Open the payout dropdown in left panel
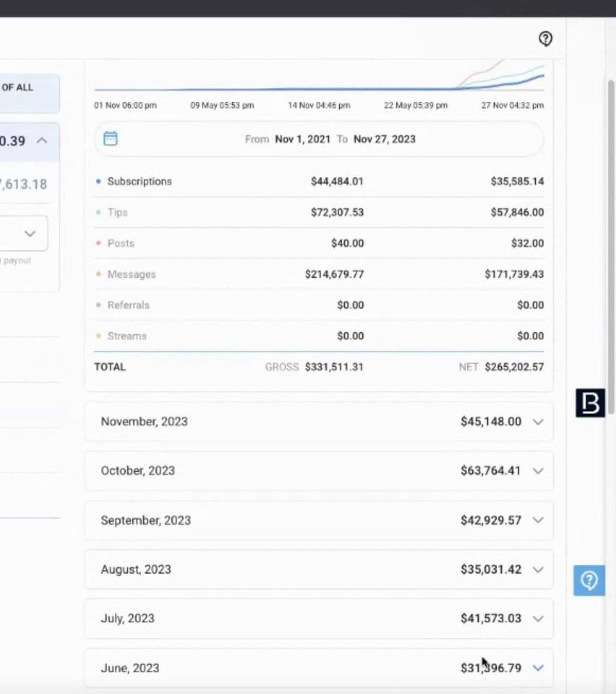This screenshot has width=616, height=694. (30, 234)
